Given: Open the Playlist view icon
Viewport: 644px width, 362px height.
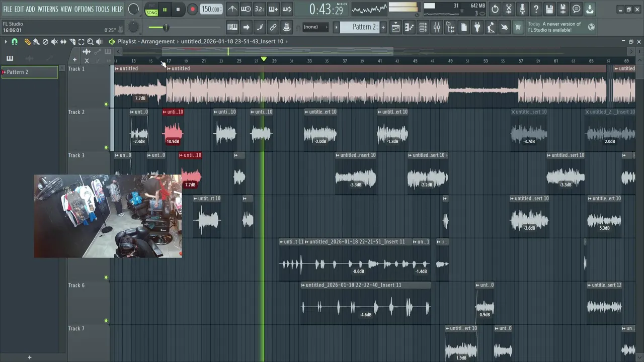Looking at the screenshot, I should coord(396,27).
